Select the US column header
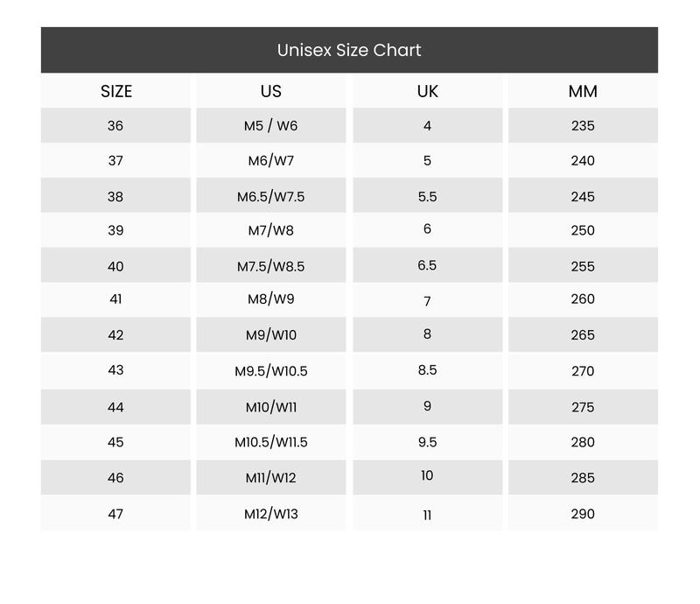 tap(271, 91)
